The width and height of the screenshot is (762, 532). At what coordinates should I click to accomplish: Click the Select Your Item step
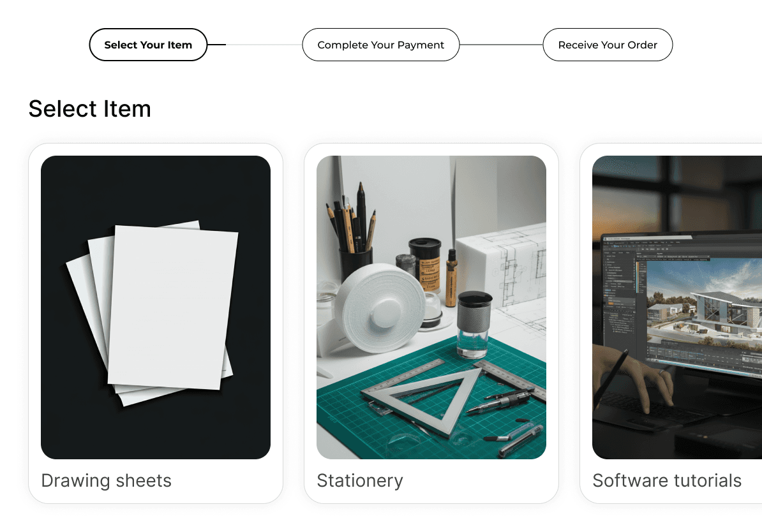click(148, 45)
